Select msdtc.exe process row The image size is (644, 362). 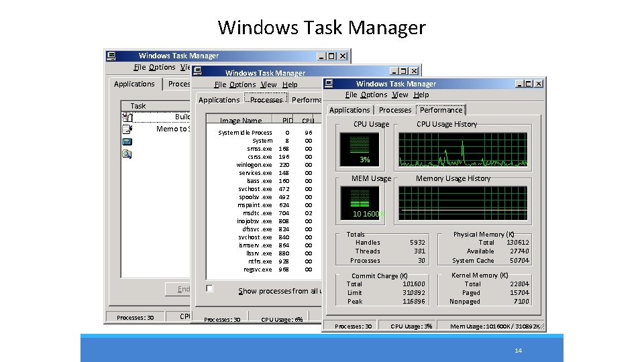pyautogui.click(x=265, y=213)
